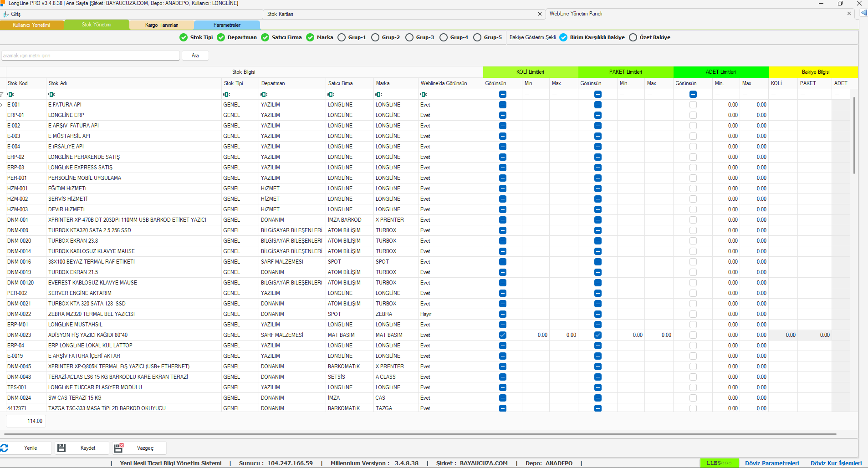Open Satıcı Firma column filter operator icon
Screen dimensions: 868x468
coord(331,94)
